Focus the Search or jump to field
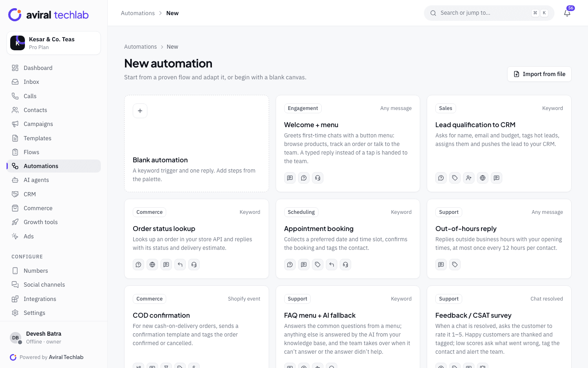The image size is (588, 368). [x=489, y=13]
